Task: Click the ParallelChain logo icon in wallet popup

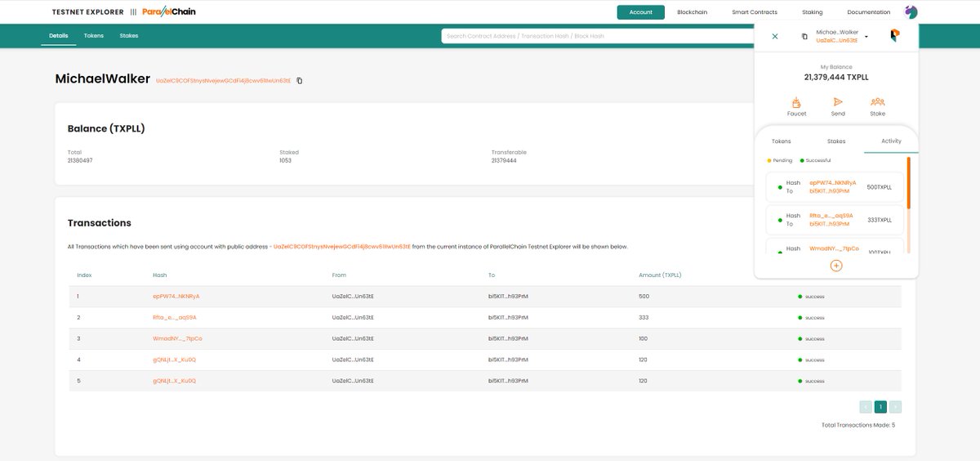Action: (894, 36)
